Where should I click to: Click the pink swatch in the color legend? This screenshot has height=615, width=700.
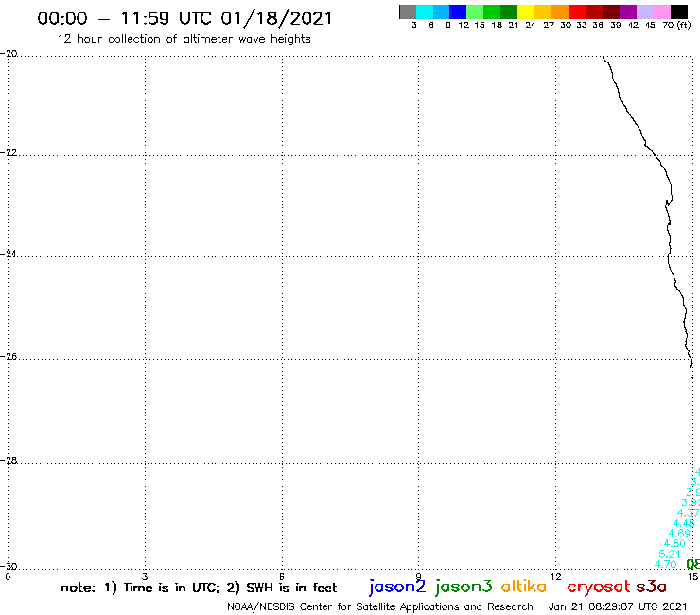[662, 12]
